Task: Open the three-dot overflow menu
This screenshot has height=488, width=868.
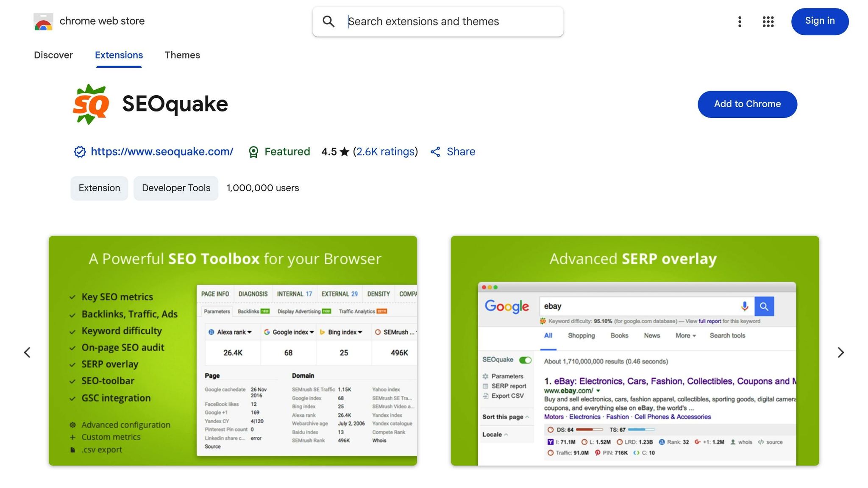Action: 740,22
